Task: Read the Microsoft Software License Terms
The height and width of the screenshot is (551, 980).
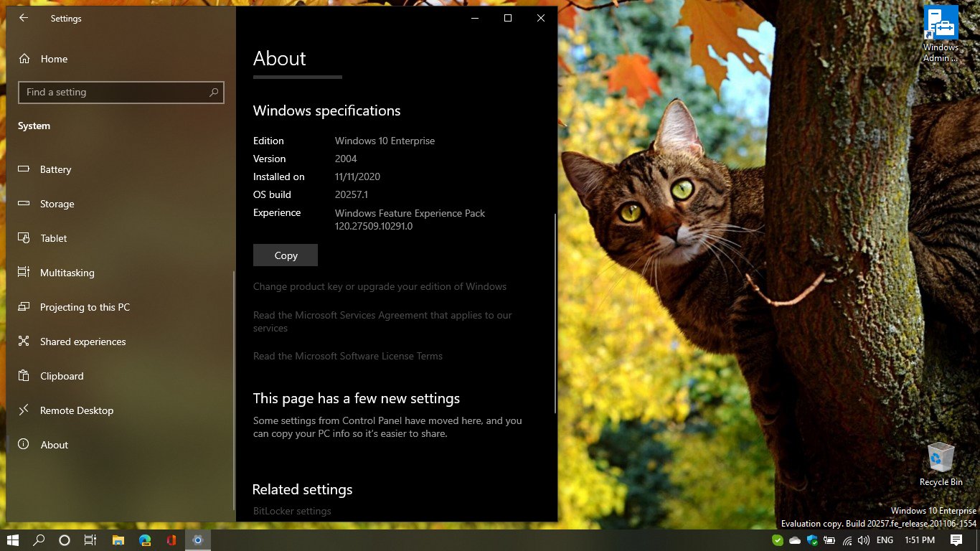Action: (x=348, y=356)
